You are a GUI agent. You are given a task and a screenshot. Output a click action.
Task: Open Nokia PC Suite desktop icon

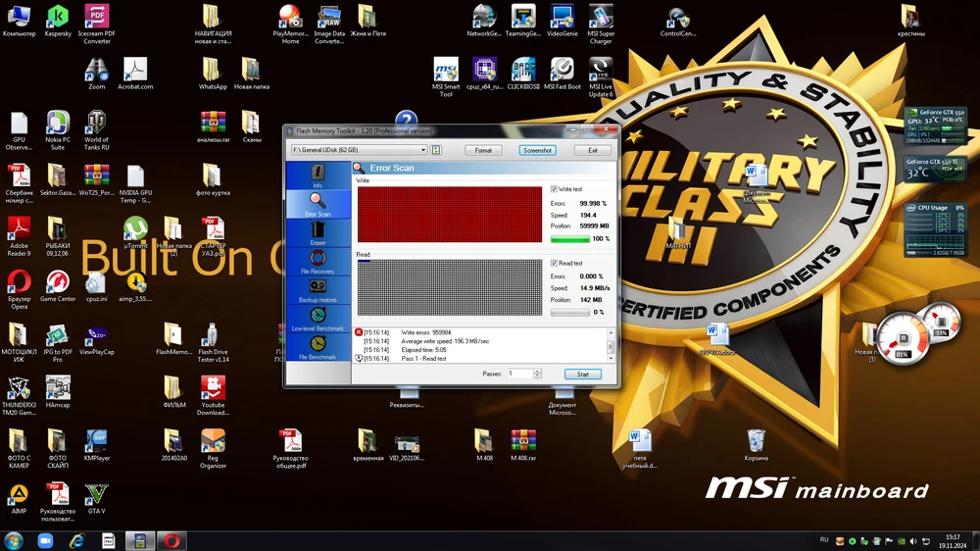(x=58, y=130)
